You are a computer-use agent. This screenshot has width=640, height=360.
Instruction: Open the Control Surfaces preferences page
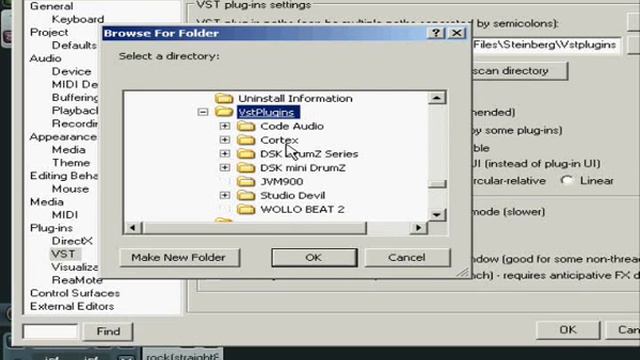(75, 293)
